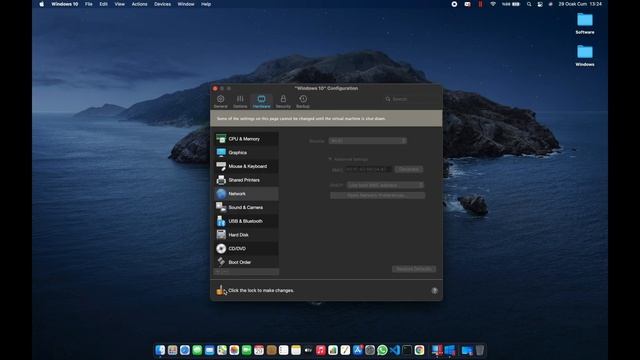Select Shared Printers hardware item
Image resolution: width=640 pixels, height=360 pixels.
click(246, 180)
